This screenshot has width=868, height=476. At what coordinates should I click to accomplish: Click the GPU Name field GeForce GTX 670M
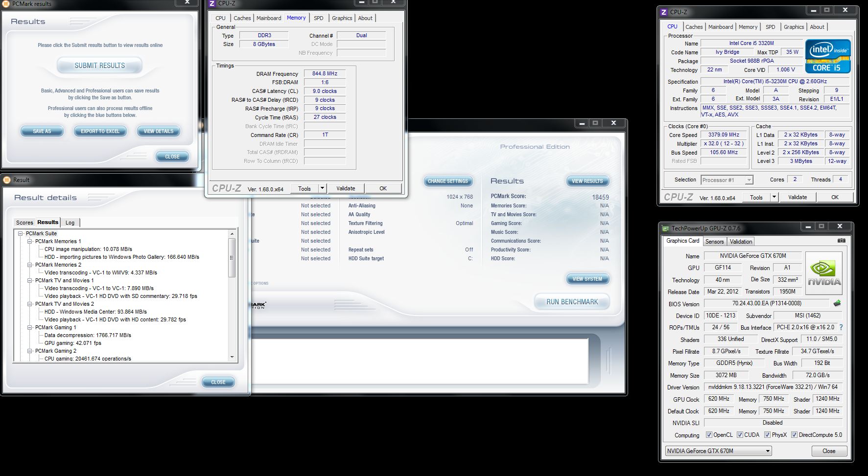pos(752,256)
